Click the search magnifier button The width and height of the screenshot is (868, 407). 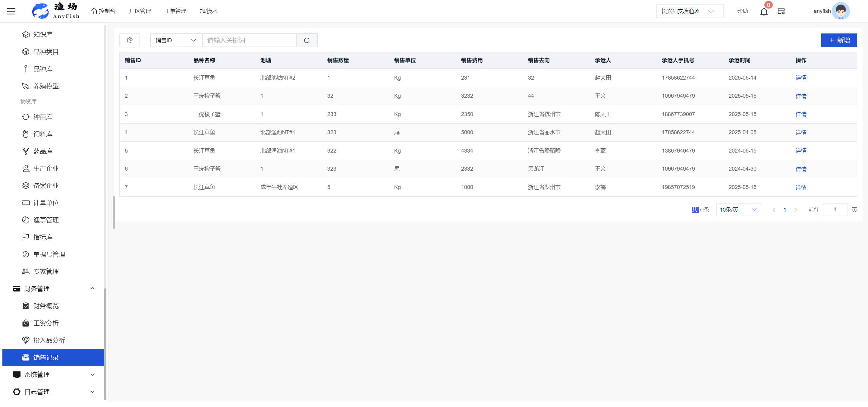pyautogui.click(x=307, y=40)
